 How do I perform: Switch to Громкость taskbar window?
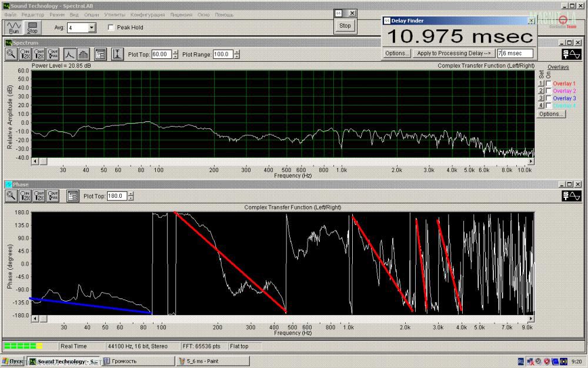(138, 362)
